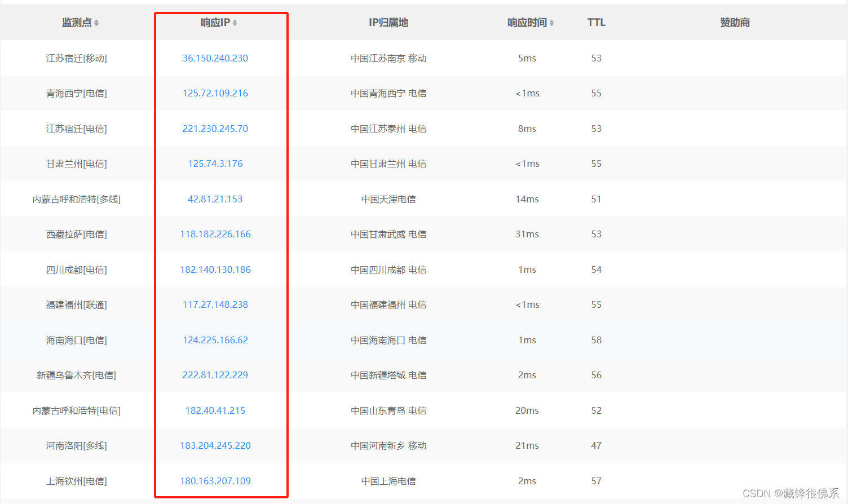Open IP link 124.225.166.62
Image resolution: width=848 pixels, height=504 pixels.
click(x=215, y=340)
